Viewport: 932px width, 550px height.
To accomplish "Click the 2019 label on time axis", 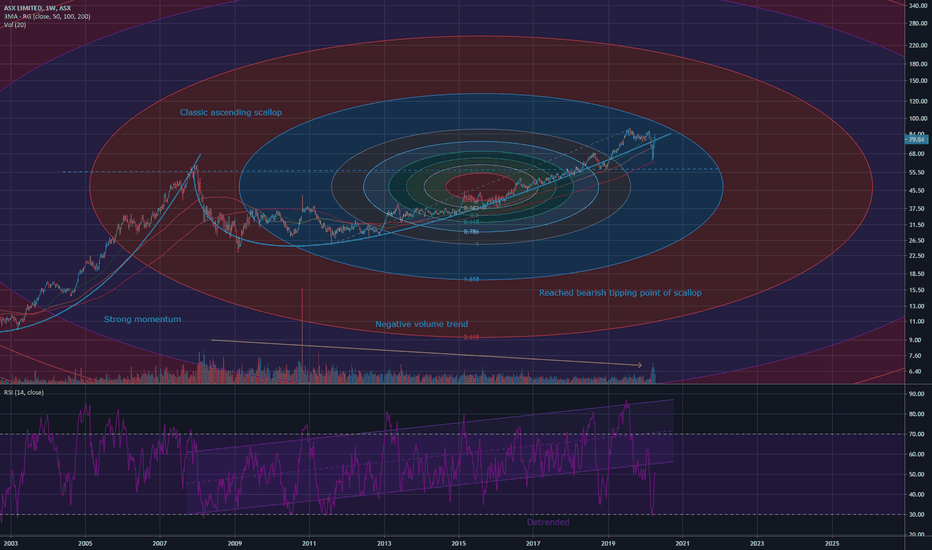I will (607, 543).
